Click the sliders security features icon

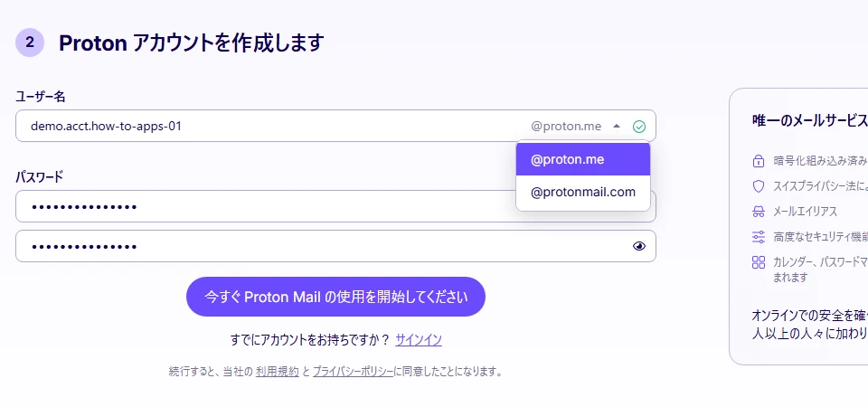(758, 237)
